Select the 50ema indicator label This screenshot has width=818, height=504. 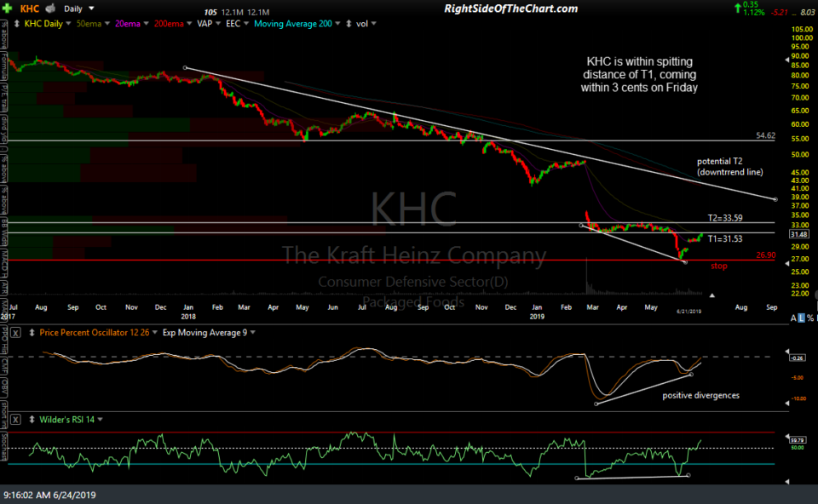89,23
